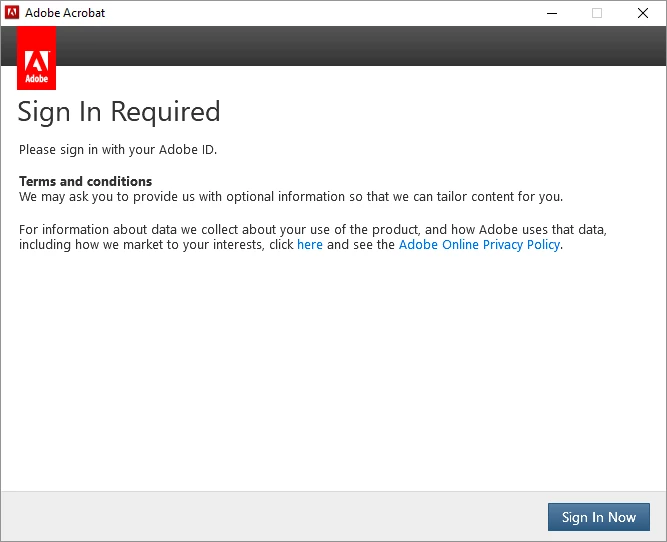Click the 'Adobe Acrobat' window title text

pos(65,13)
